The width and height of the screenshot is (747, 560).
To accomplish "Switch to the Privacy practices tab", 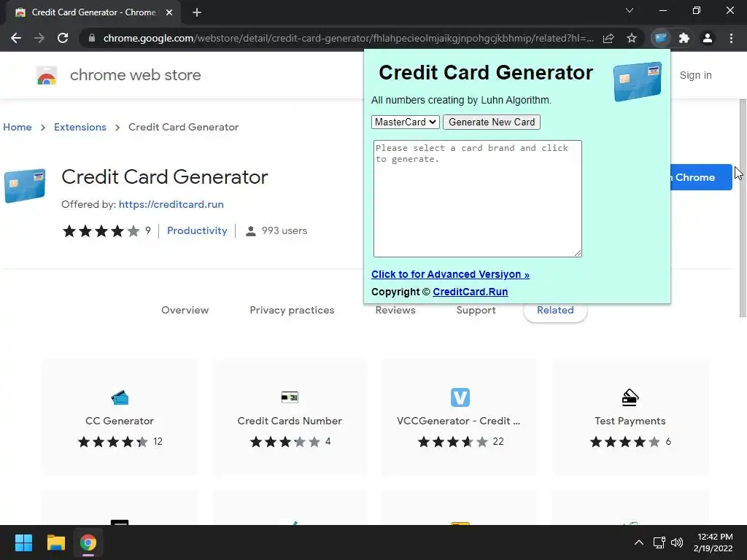I will [292, 310].
